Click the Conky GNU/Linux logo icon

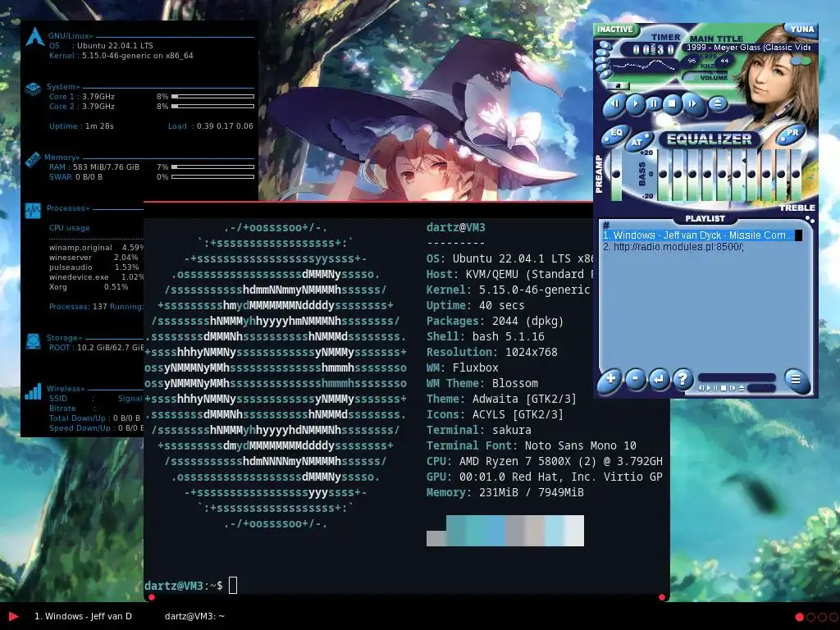(x=34, y=37)
